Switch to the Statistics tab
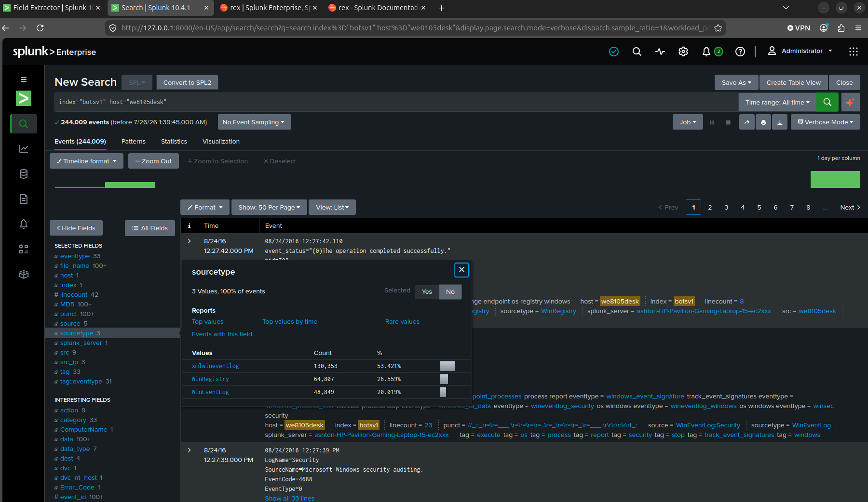This screenshot has height=502, width=868. coord(174,141)
